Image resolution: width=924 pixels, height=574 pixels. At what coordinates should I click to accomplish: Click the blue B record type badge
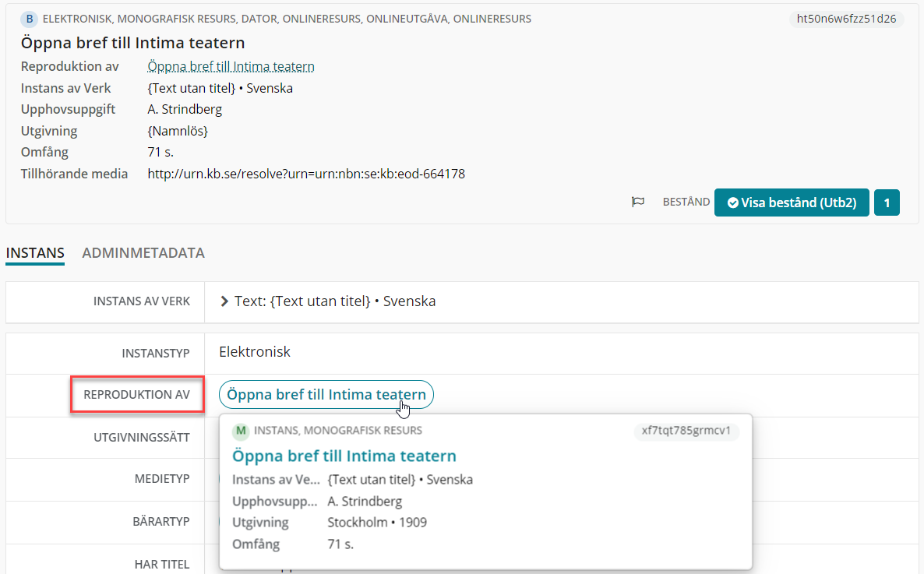30,19
